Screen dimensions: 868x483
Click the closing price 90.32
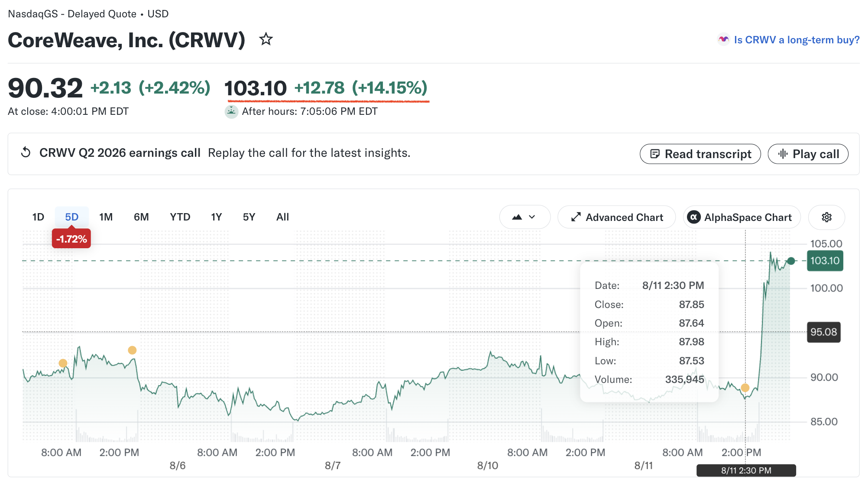coord(45,88)
